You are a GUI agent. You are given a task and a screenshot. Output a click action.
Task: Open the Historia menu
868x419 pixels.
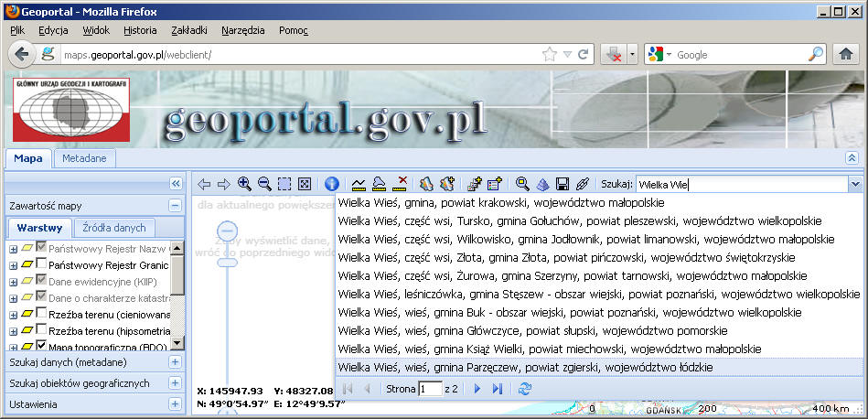coord(140,30)
